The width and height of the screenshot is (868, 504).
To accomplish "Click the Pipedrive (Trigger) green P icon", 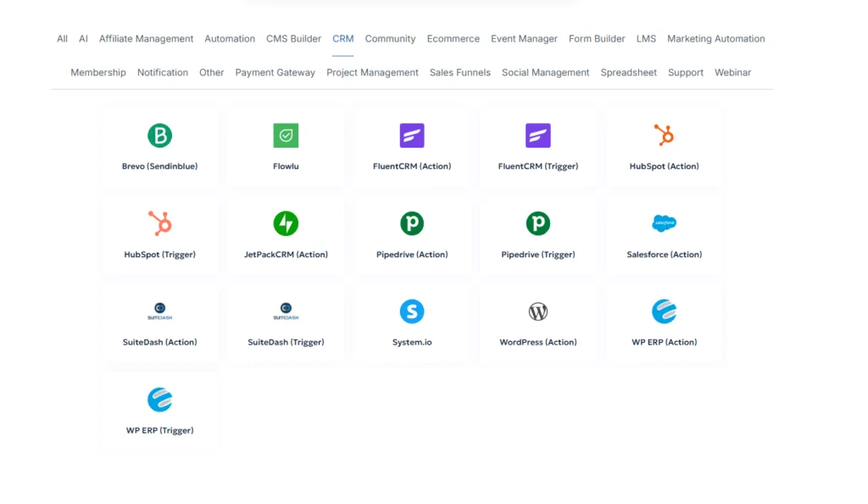I will point(538,224).
